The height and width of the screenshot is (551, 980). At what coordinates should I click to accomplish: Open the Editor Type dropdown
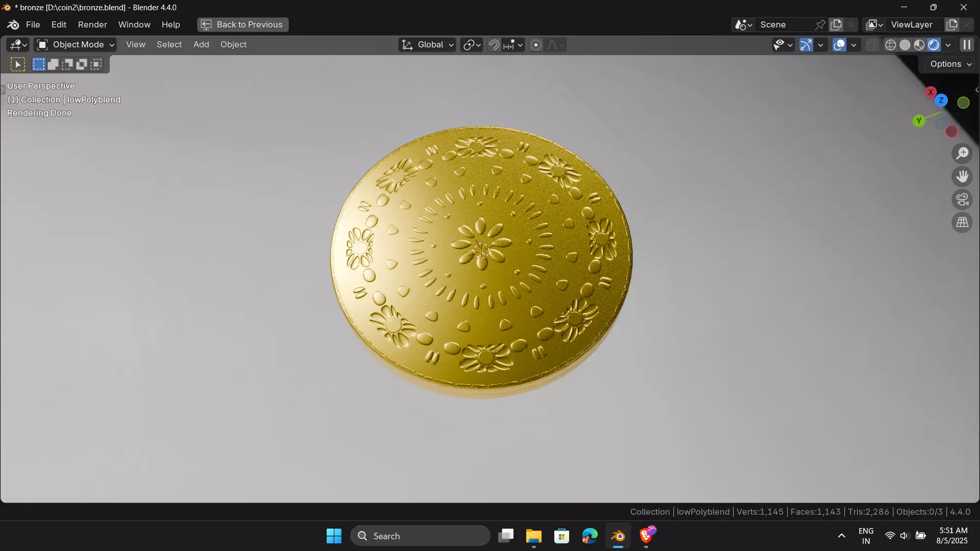point(18,45)
